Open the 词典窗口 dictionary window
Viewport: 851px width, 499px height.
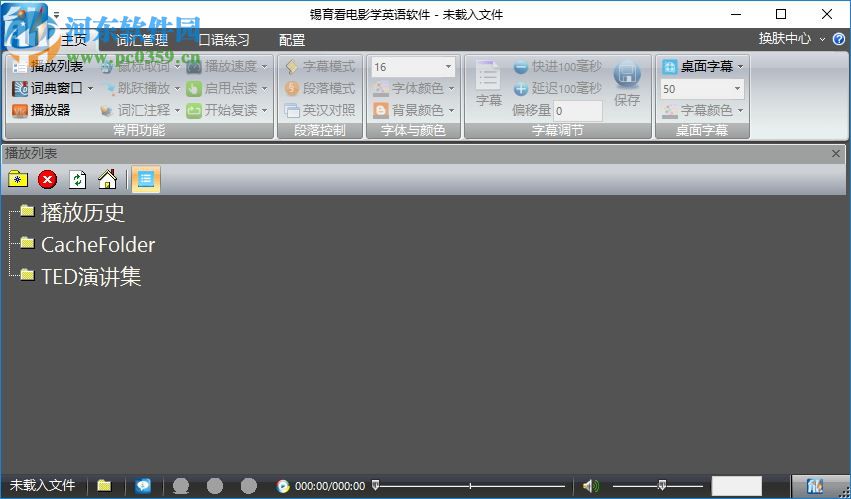(47, 88)
